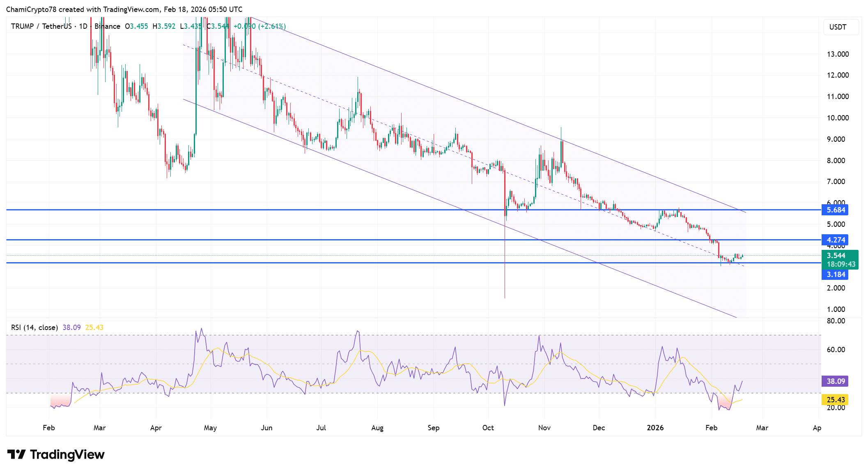Click the RSI (14, close) indicator title
The width and height of the screenshot is (868, 473).
click(34, 328)
